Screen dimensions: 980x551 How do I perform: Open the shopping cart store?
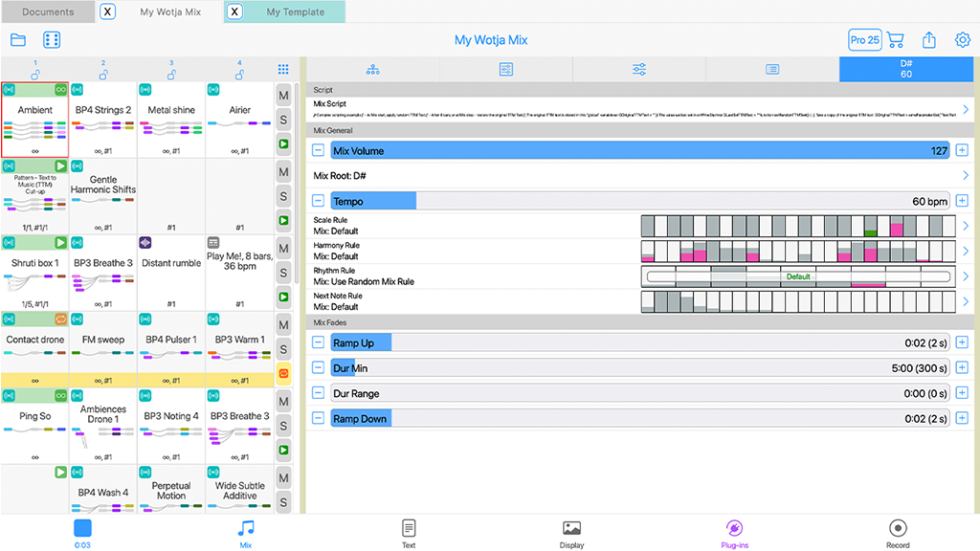click(896, 40)
